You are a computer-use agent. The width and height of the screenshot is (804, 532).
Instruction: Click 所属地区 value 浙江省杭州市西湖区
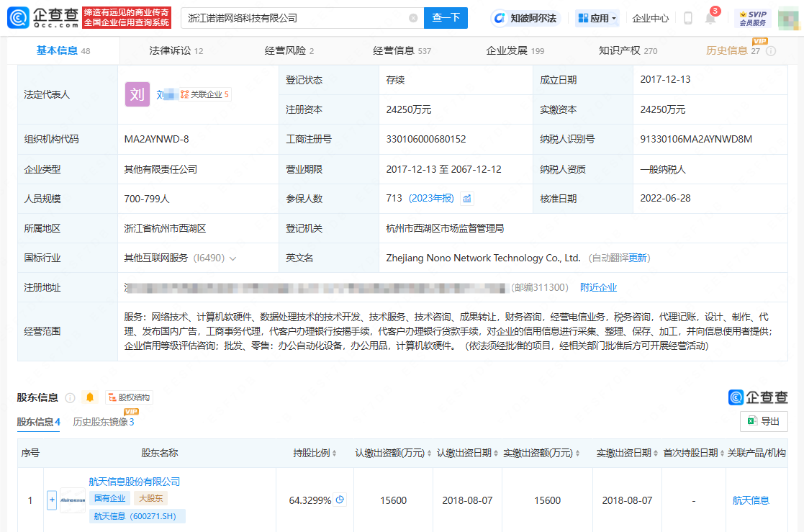tap(165, 228)
